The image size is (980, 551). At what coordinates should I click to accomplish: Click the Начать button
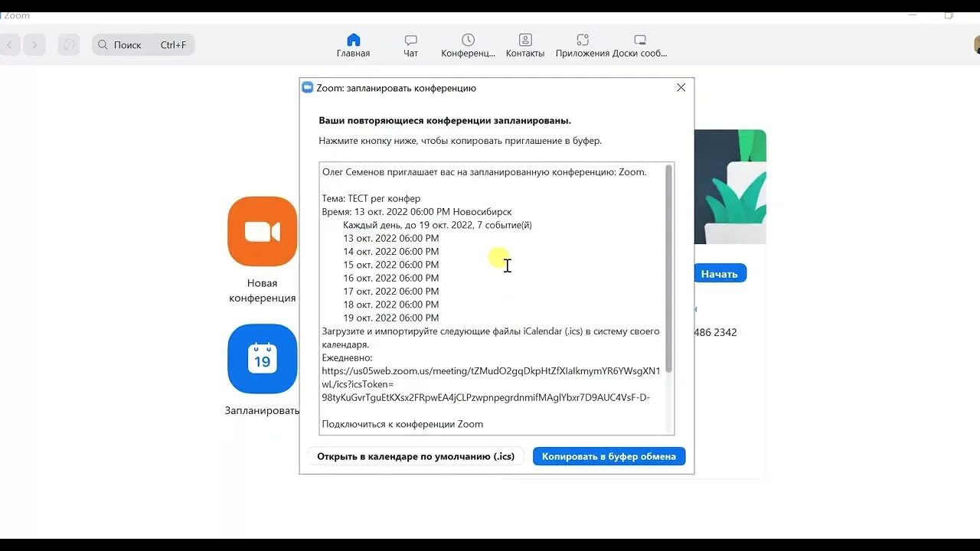(x=719, y=273)
